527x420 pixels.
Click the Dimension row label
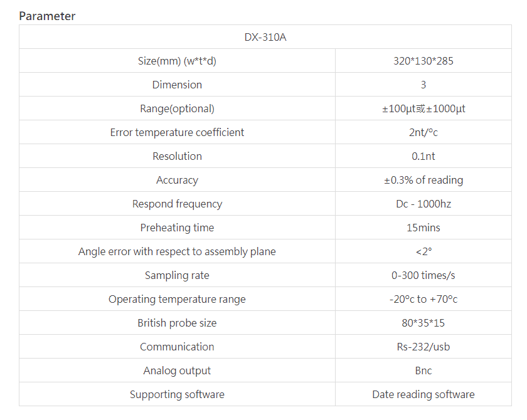click(x=177, y=85)
